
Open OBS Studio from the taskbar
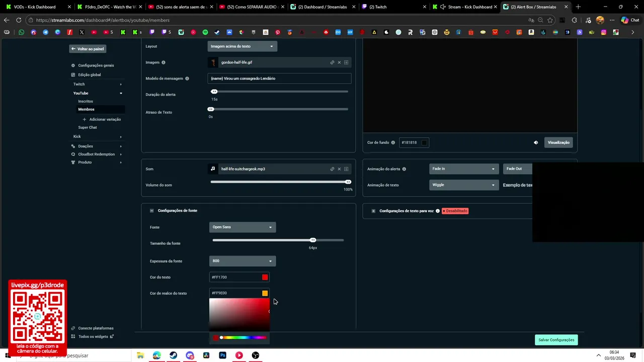click(256, 355)
